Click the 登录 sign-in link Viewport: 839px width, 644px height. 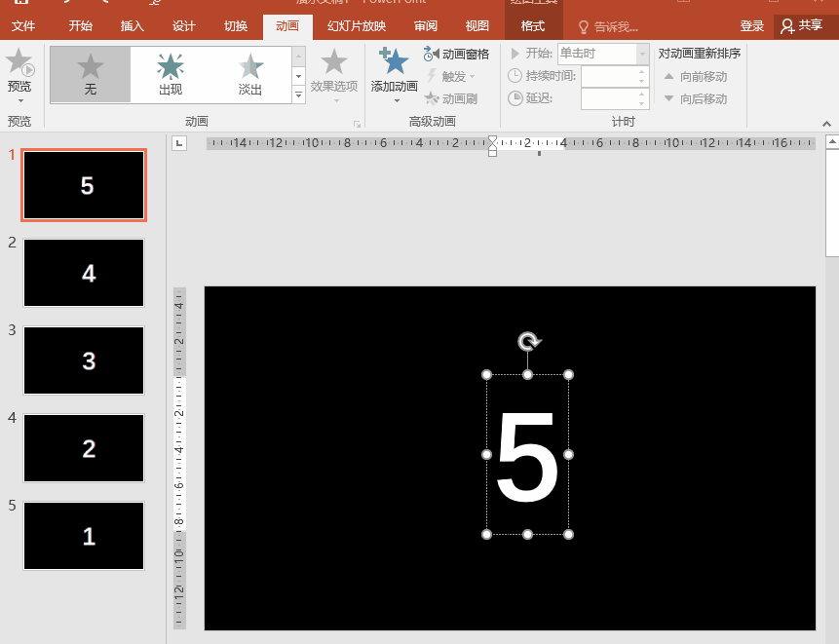pos(751,26)
